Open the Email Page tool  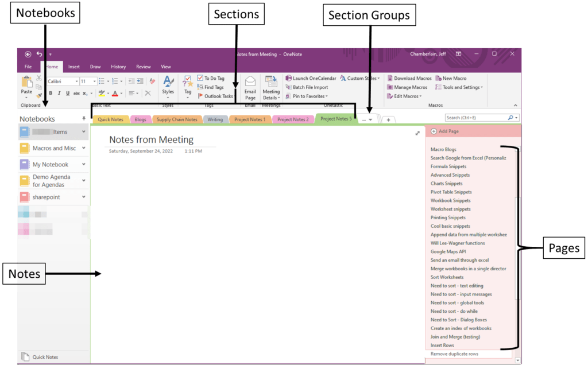pos(250,87)
